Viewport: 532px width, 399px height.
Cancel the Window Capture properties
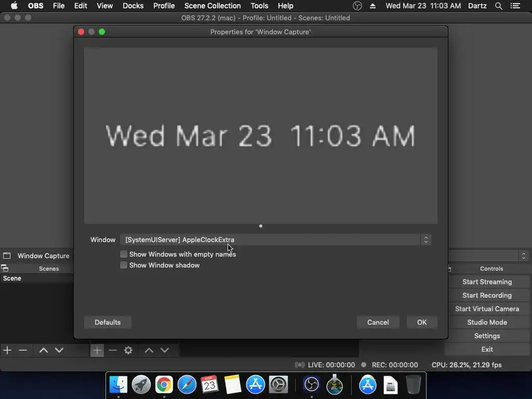[378, 322]
